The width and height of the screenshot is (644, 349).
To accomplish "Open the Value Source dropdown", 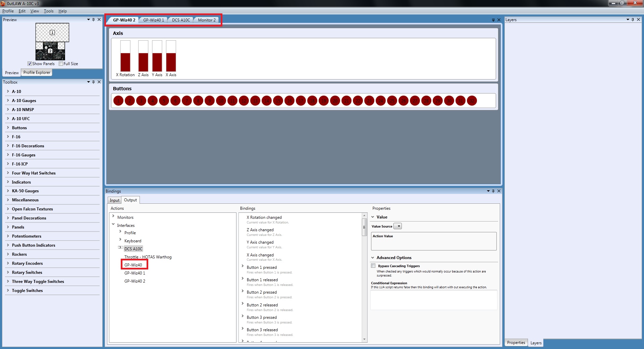I will click(397, 226).
